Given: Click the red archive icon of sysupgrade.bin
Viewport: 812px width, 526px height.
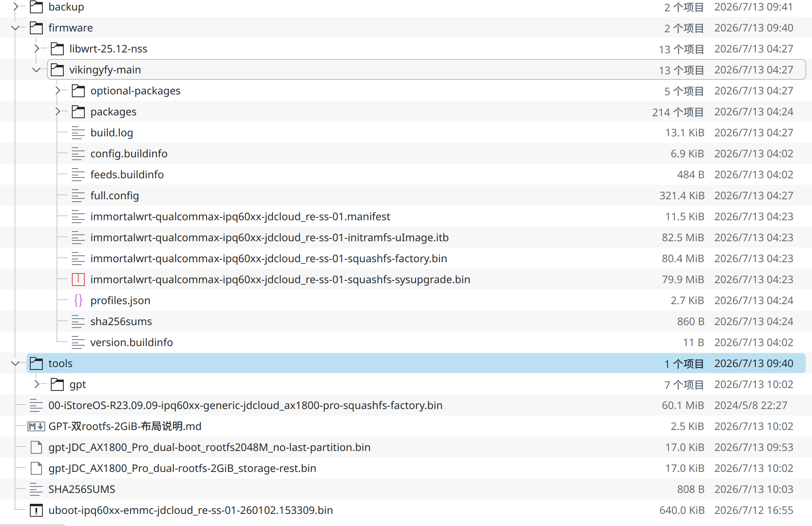Looking at the screenshot, I should click(78, 280).
